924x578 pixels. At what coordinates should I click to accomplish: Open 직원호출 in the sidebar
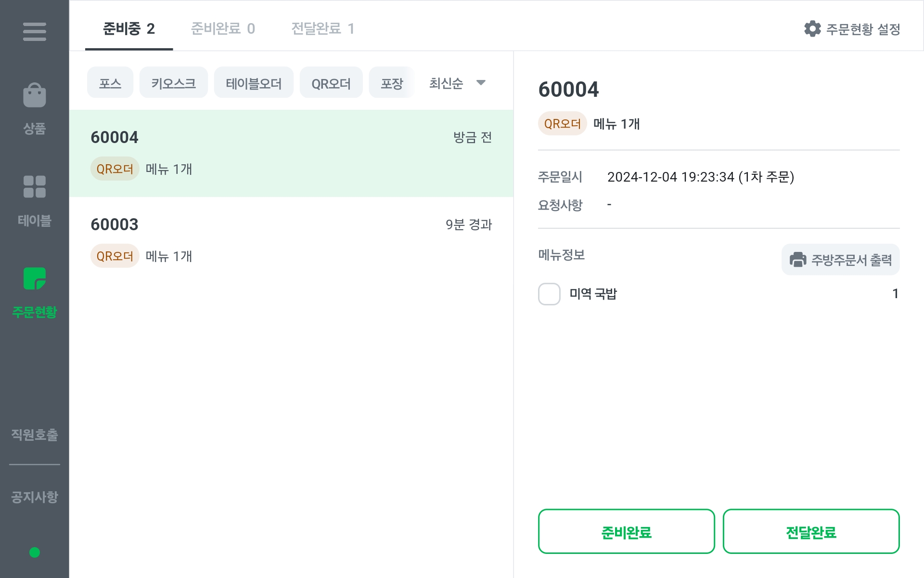pyautogui.click(x=34, y=434)
